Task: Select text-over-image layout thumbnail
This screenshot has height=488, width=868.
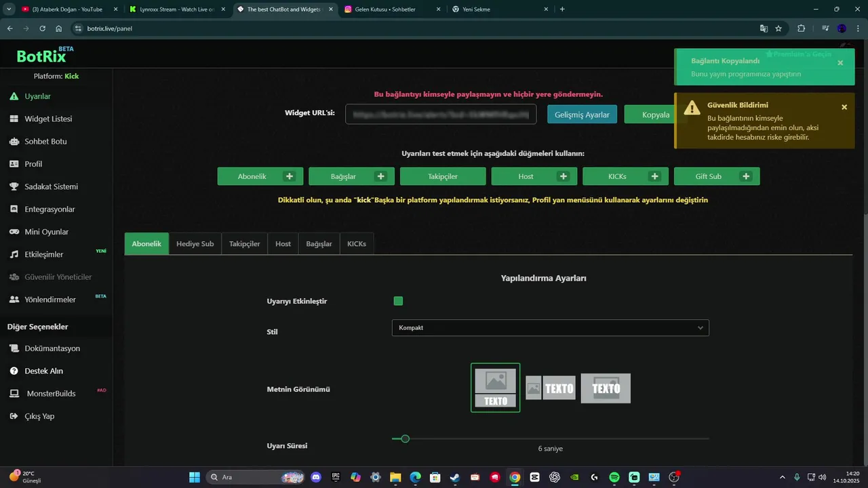Action: pyautogui.click(x=606, y=388)
